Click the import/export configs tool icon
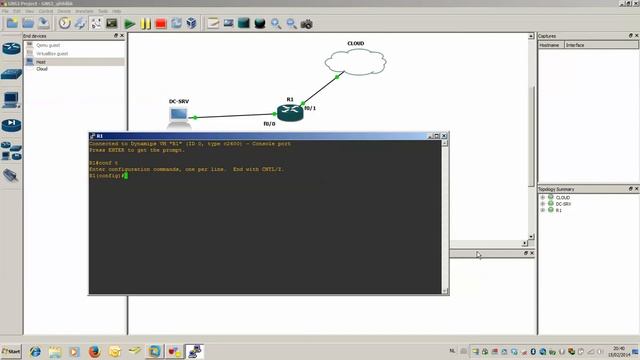Image resolution: width=640 pixels, height=360 pixels. pos(80,23)
